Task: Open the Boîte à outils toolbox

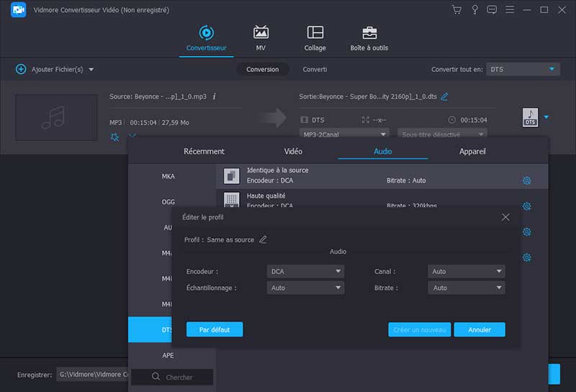Action: click(369, 39)
